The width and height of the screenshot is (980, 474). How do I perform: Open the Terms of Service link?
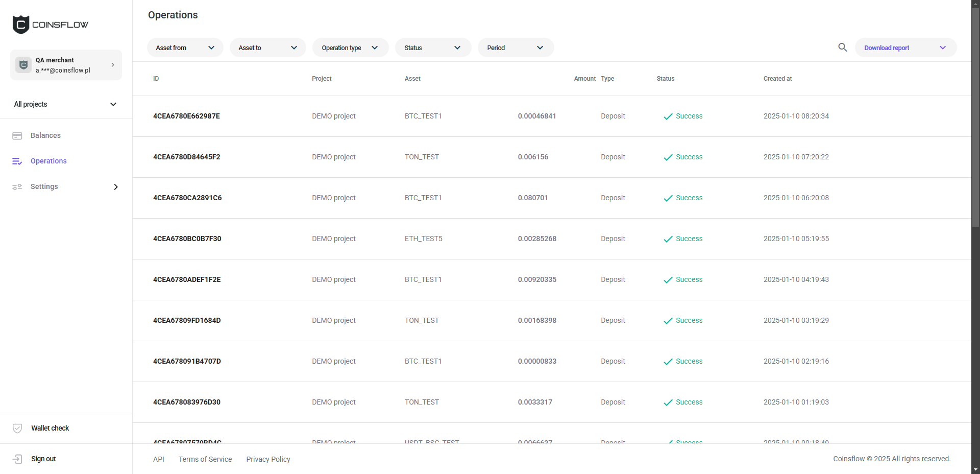pyautogui.click(x=205, y=459)
